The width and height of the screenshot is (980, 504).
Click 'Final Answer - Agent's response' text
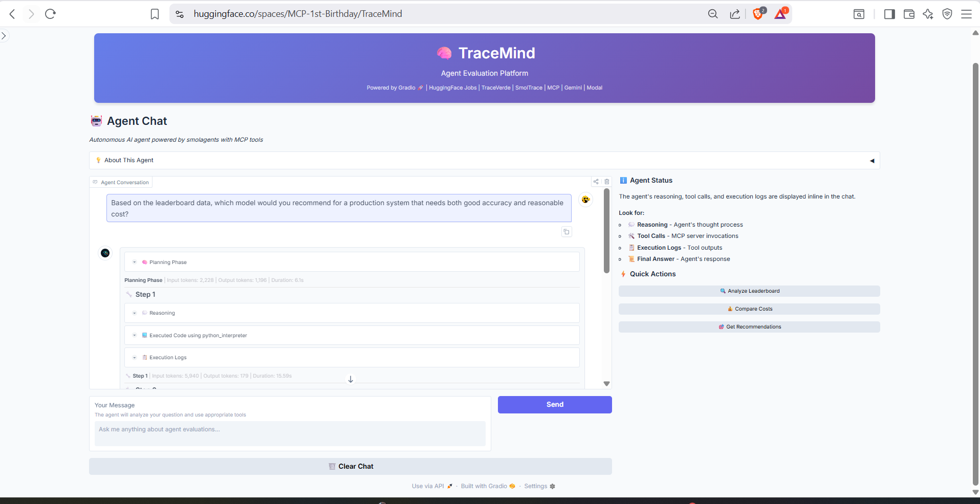(x=683, y=259)
